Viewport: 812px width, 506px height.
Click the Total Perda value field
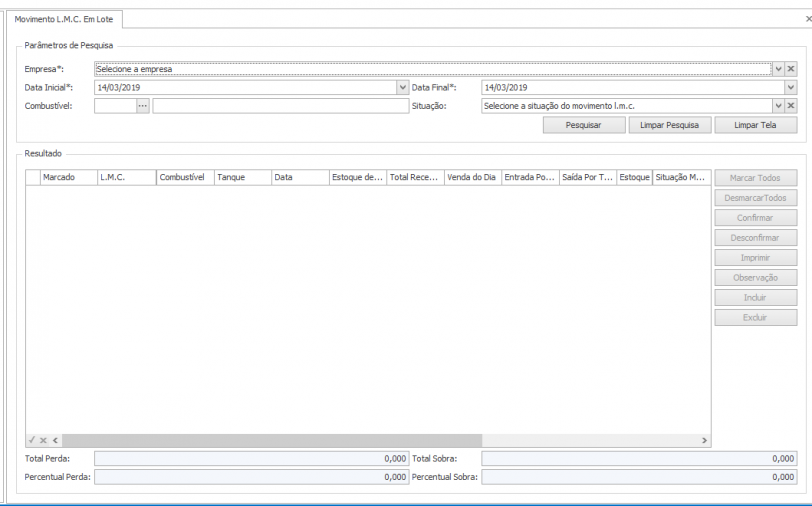click(x=252, y=458)
